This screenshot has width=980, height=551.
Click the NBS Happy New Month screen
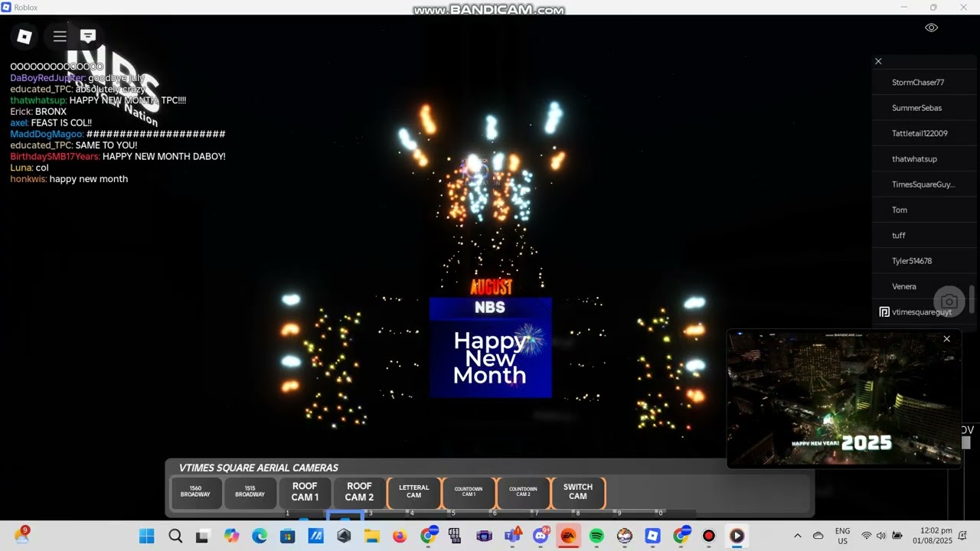tap(490, 347)
